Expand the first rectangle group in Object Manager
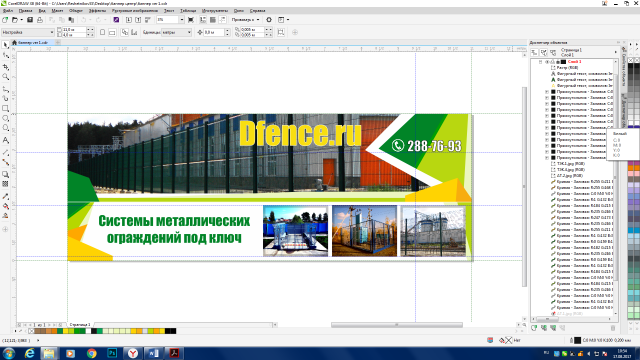 click(x=547, y=92)
